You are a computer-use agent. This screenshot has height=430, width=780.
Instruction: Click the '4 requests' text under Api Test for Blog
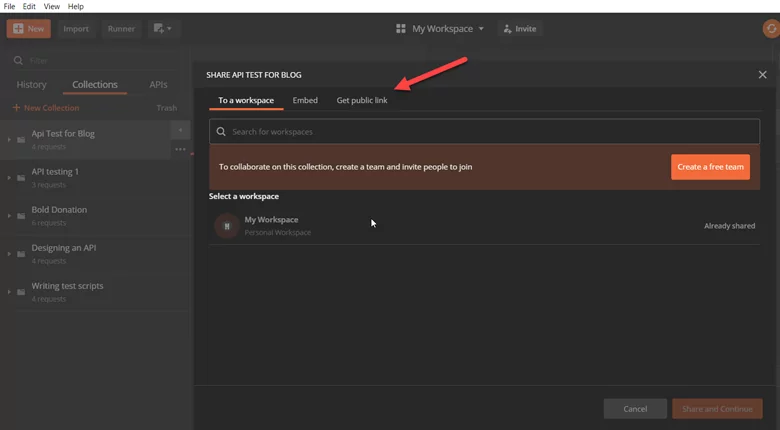coord(49,147)
